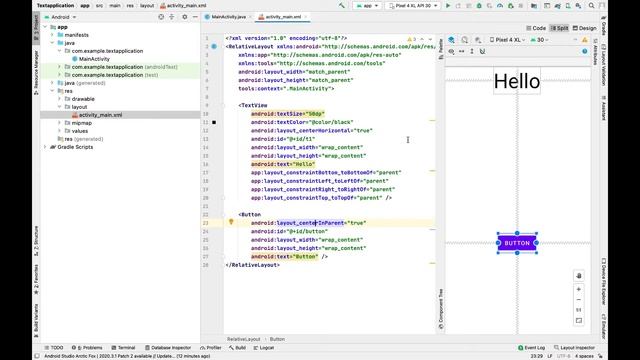The height and width of the screenshot is (360, 640).
Task: Click the blue help question icon
Action: point(584,51)
